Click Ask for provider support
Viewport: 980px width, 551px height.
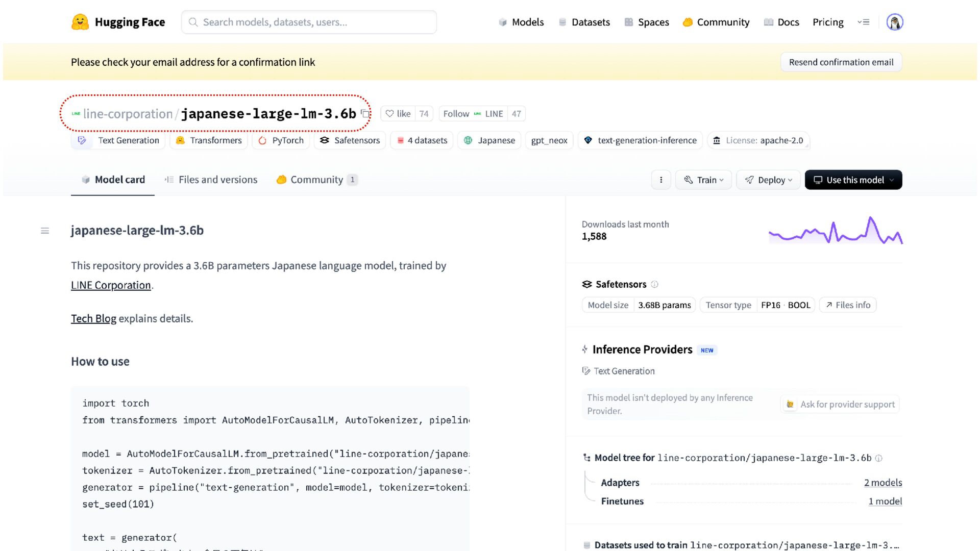pyautogui.click(x=840, y=404)
